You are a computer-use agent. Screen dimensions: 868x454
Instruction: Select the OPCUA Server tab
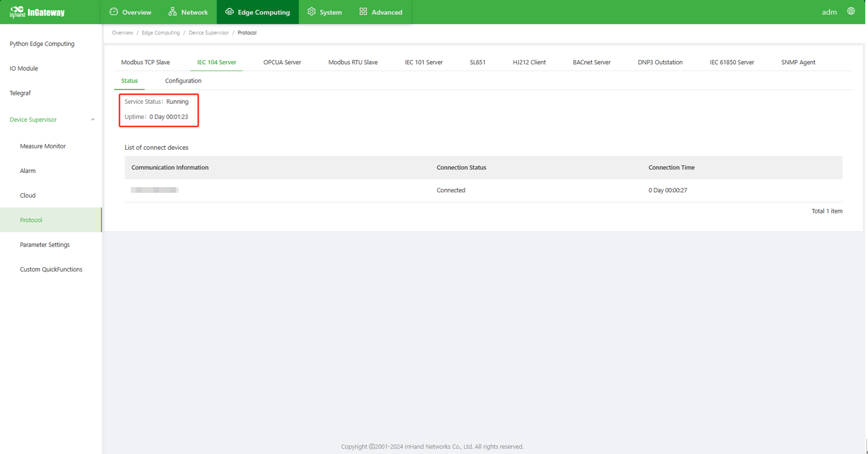click(x=282, y=62)
